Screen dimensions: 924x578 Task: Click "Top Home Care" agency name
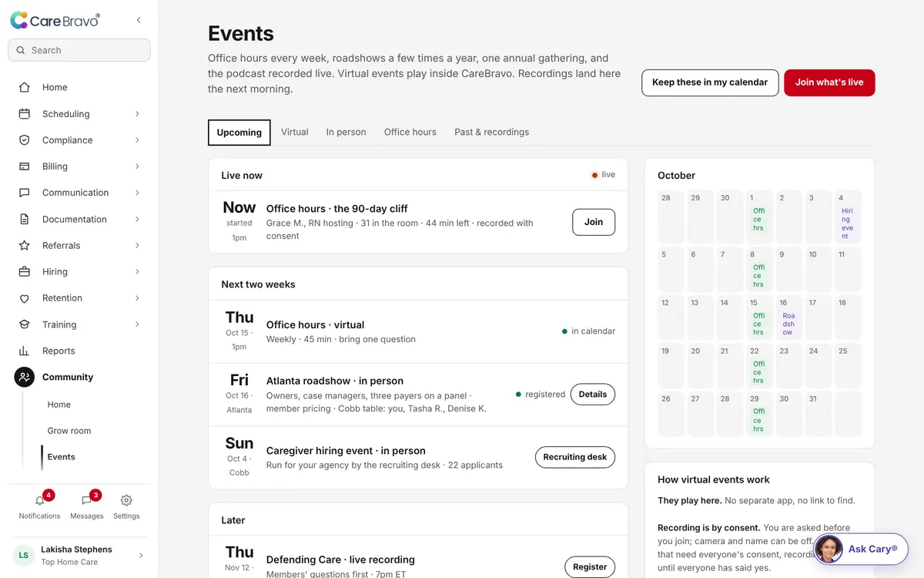pyautogui.click(x=69, y=562)
